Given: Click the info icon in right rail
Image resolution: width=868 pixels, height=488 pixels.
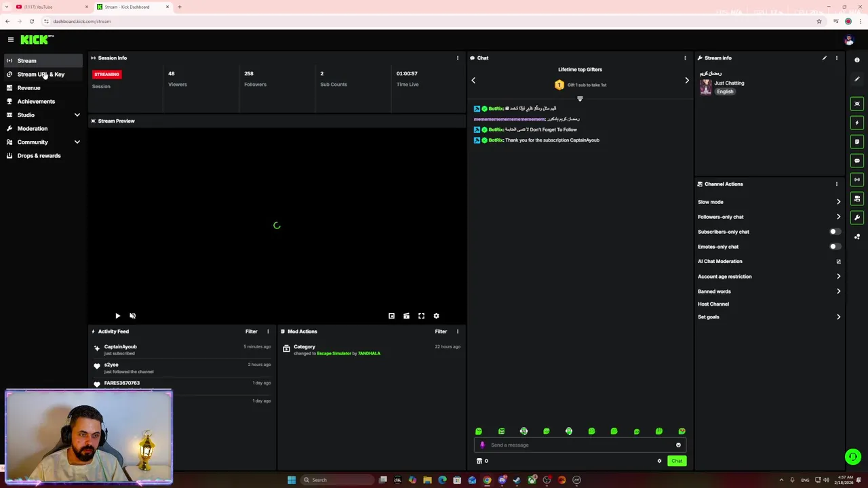Looking at the screenshot, I should click(857, 60).
